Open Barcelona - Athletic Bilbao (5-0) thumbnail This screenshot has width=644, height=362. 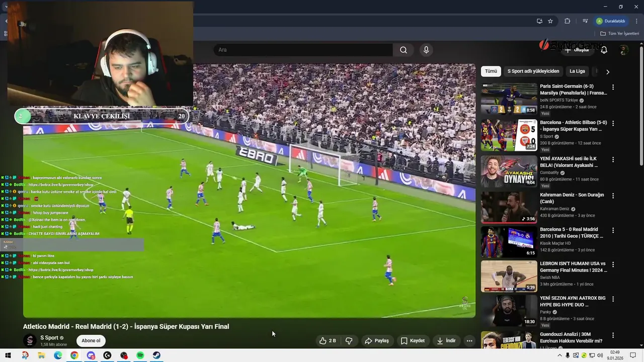pos(509,135)
